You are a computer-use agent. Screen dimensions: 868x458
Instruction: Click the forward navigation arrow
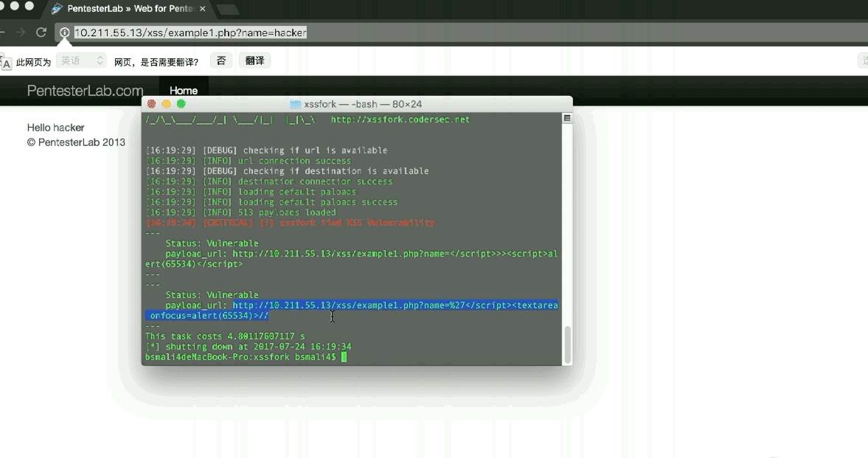pos(21,32)
